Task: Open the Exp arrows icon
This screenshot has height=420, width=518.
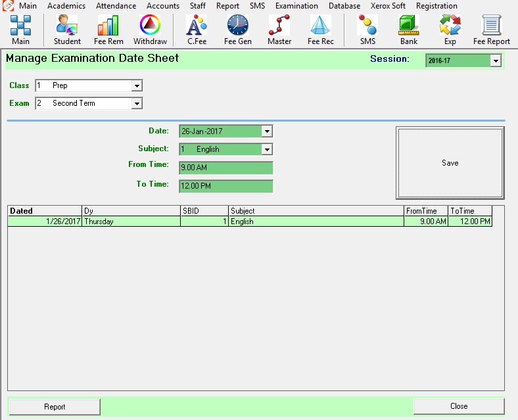Action: pos(450,30)
